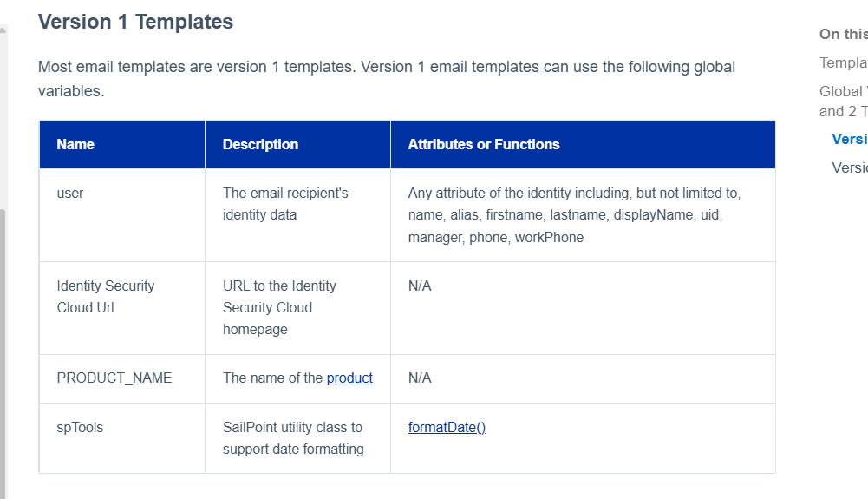Click the "On this page" sidebar heading
This screenshot has width=868, height=499.
[x=843, y=34]
